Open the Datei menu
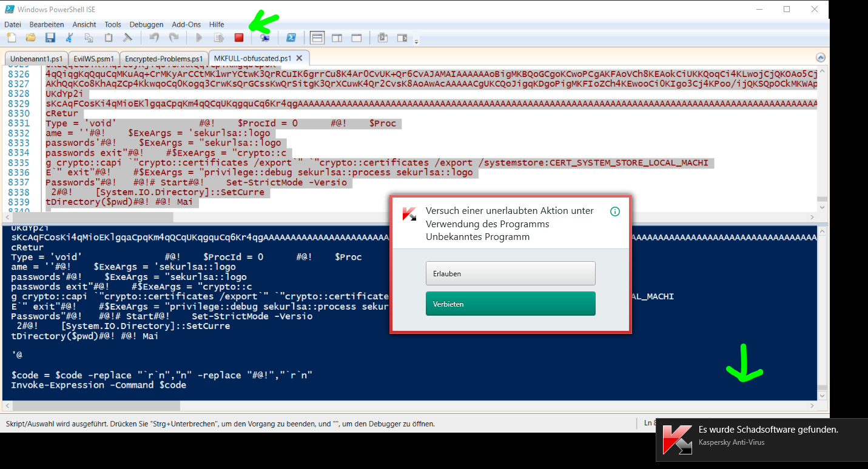This screenshot has width=868, height=469. pos(13,24)
